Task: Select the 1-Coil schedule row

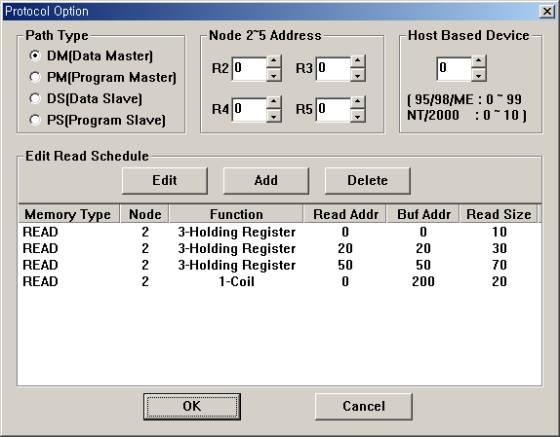Action: (x=279, y=281)
